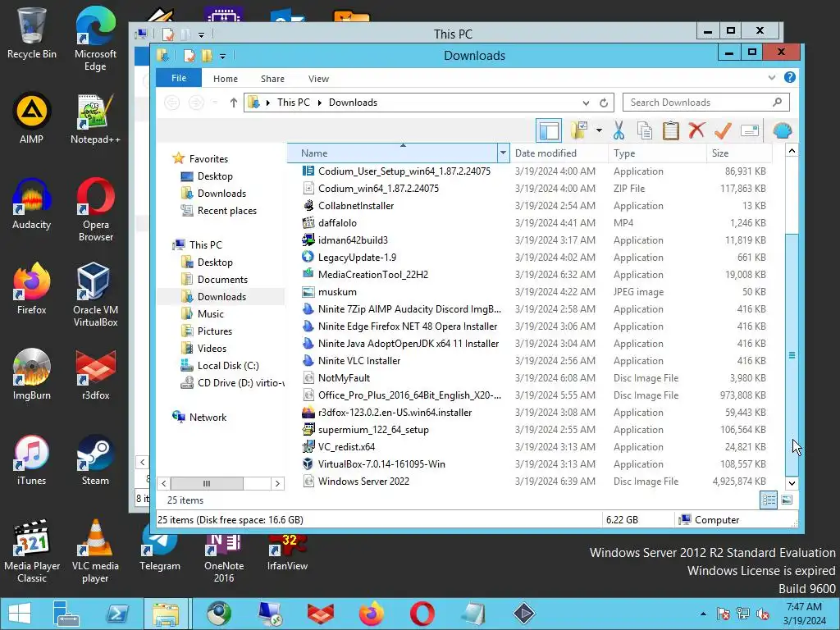
Task: Open the Share ribbon tab
Action: click(x=272, y=79)
